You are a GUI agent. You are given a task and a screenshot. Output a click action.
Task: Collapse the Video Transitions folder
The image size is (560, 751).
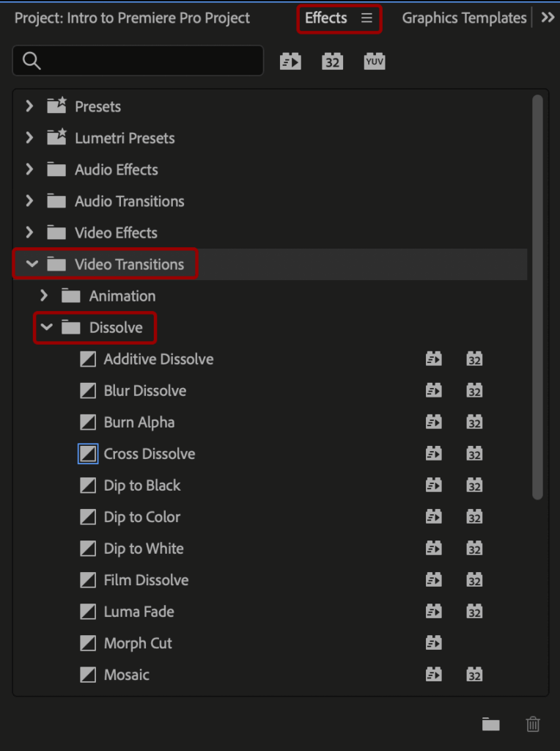32,264
